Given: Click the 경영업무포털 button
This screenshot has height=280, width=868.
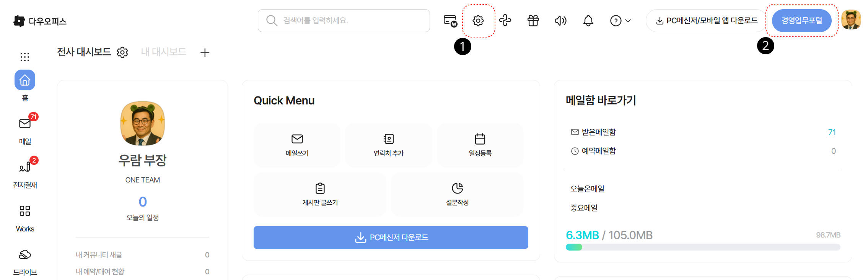Looking at the screenshot, I should coord(801,21).
